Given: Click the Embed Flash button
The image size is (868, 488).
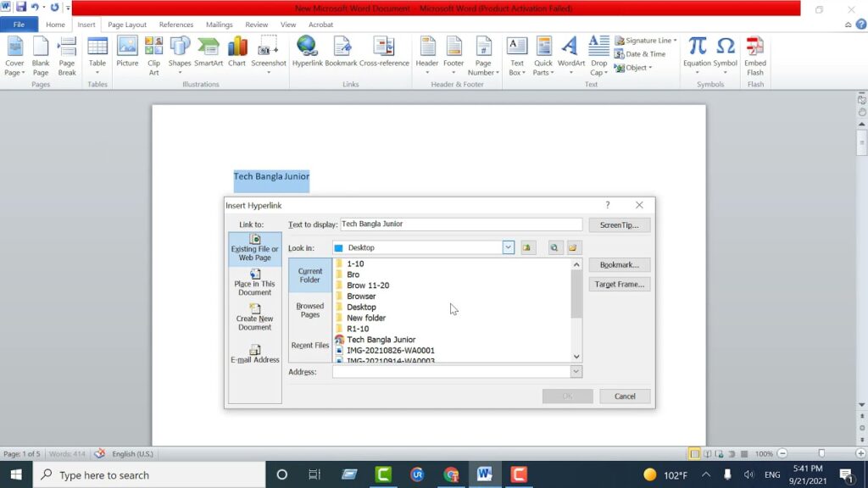Looking at the screenshot, I should (755, 56).
